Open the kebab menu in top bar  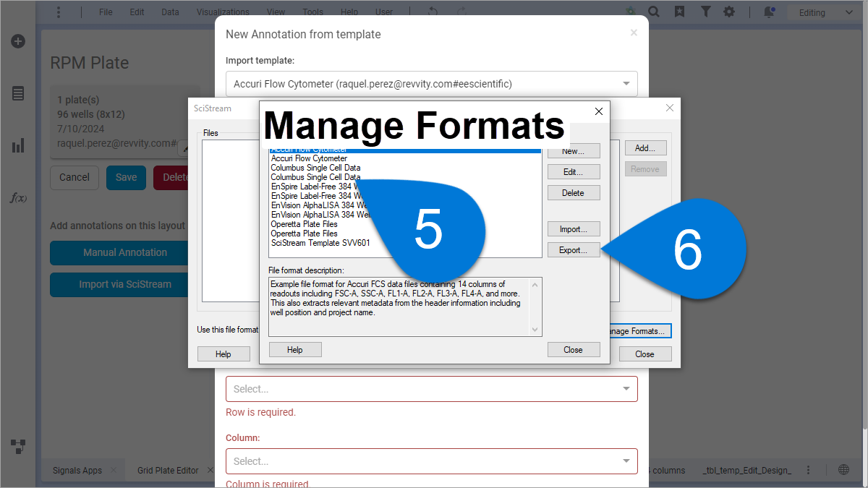[x=59, y=12]
